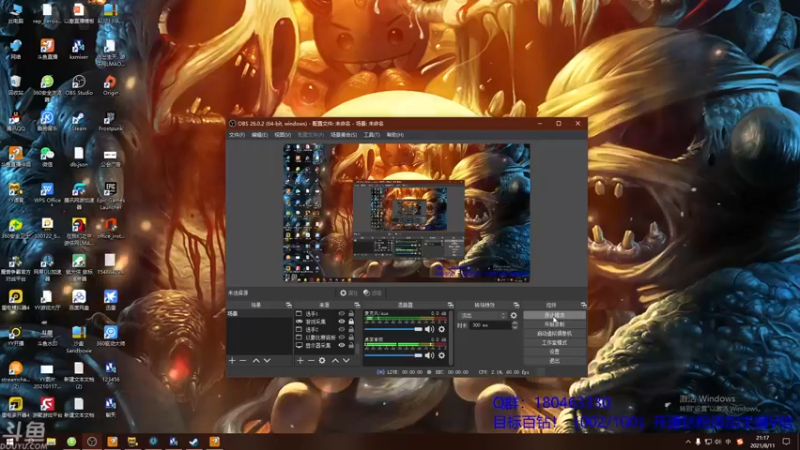Add a new scene with the plus icon
This screenshot has height=450, width=800.
click(x=232, y=361)
